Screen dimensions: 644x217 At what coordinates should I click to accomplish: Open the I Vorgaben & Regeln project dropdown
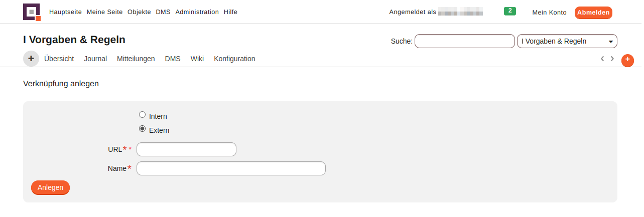pos(567,41)
